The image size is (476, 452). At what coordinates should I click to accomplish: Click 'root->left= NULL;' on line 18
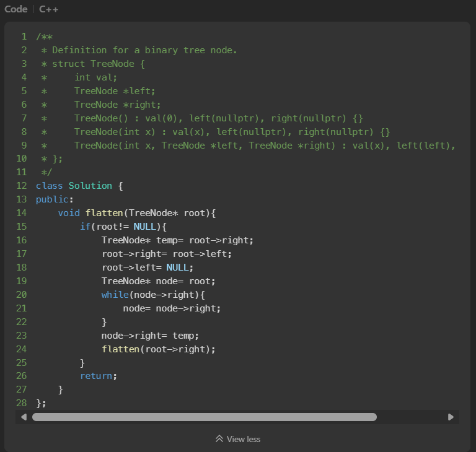[148, 267]
